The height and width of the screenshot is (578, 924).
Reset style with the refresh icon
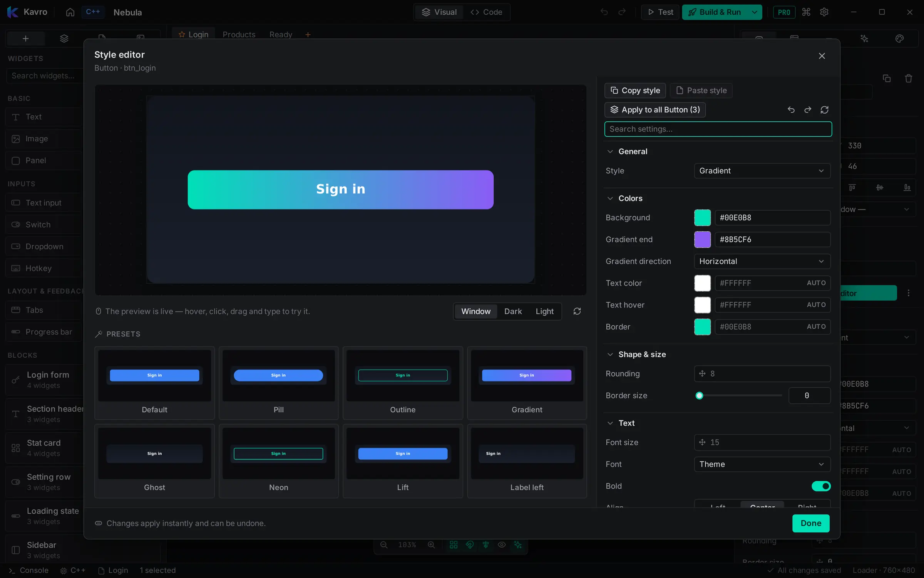tap(824, 110)
